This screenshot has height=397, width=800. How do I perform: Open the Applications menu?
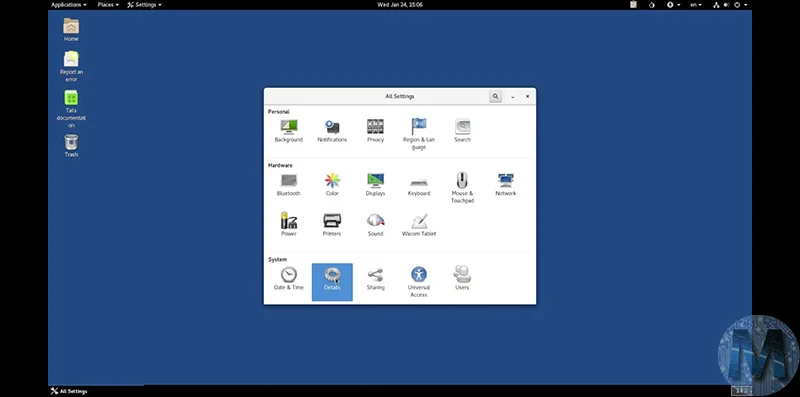click(x=68, y=5)
